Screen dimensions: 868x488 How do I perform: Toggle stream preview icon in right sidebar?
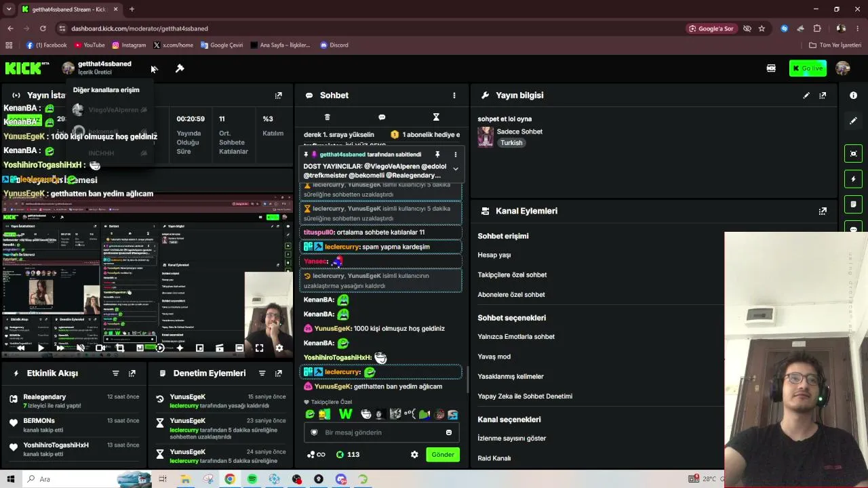(854, 153)
